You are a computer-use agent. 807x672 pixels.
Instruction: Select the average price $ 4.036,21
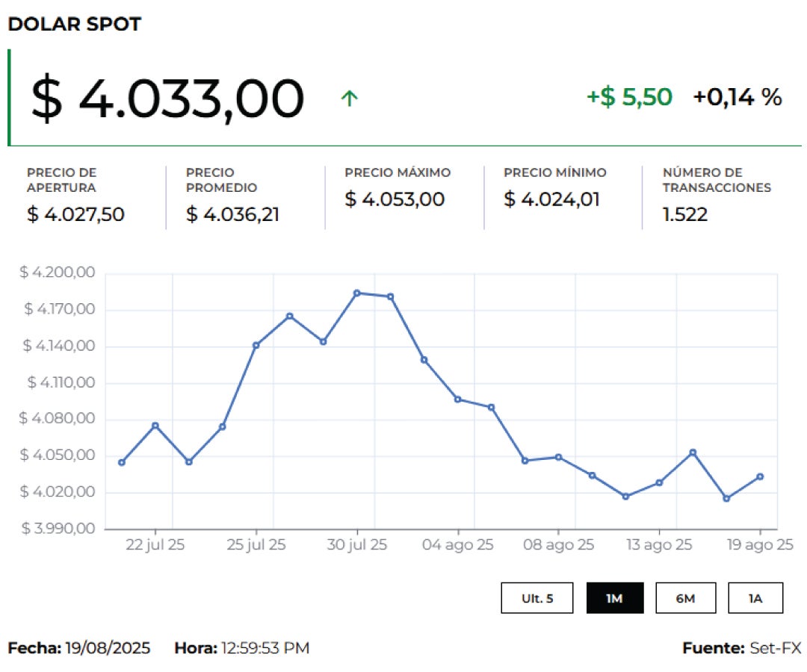(x=233, y=214)
